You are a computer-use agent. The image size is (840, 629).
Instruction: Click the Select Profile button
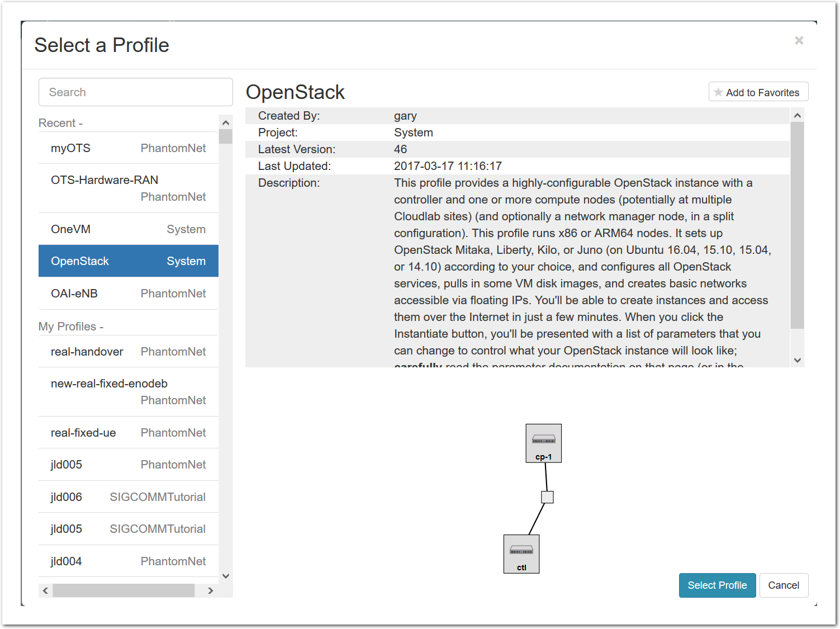click(717, 585)
